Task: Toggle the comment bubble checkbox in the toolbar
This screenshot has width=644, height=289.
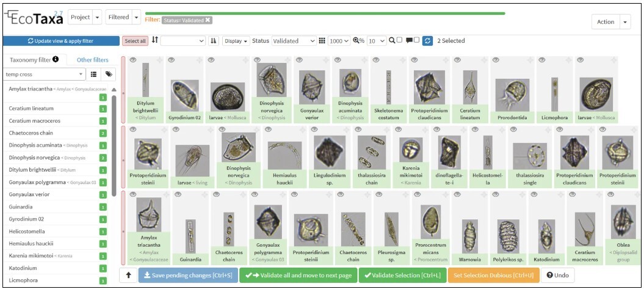Action: 417,40
